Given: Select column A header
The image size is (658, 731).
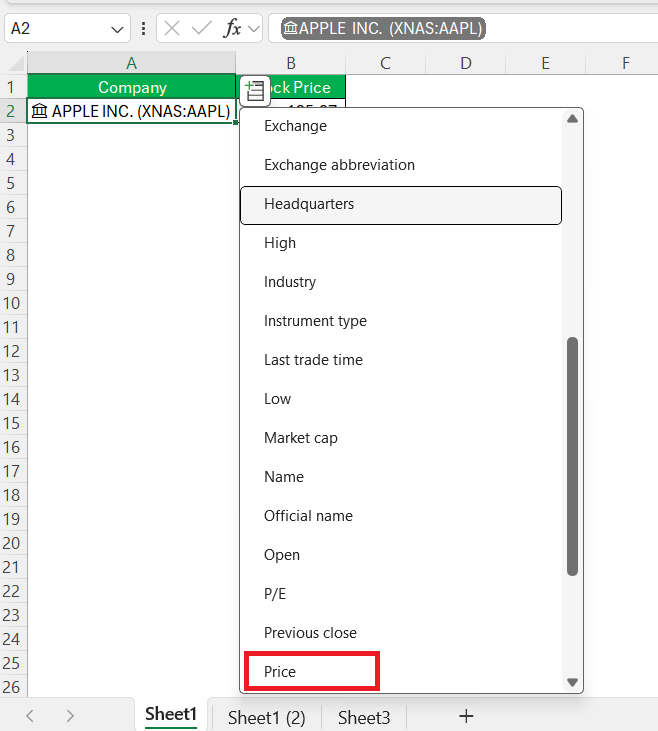Looking at the screenshot, I should pyautogui.click(x=132, y=63).
